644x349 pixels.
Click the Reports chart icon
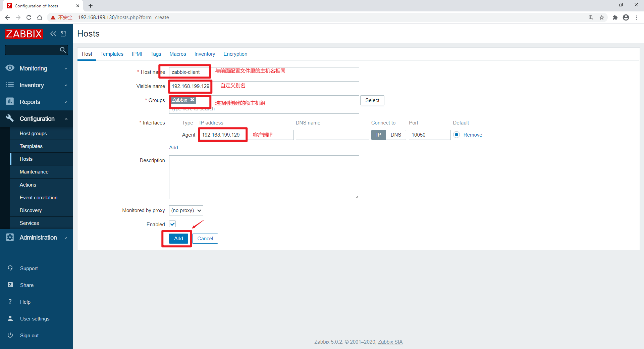coord(10,101)
